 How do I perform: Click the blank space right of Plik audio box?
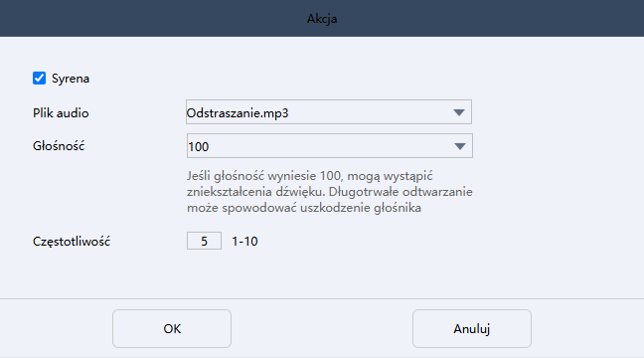(x=555, y=112)
